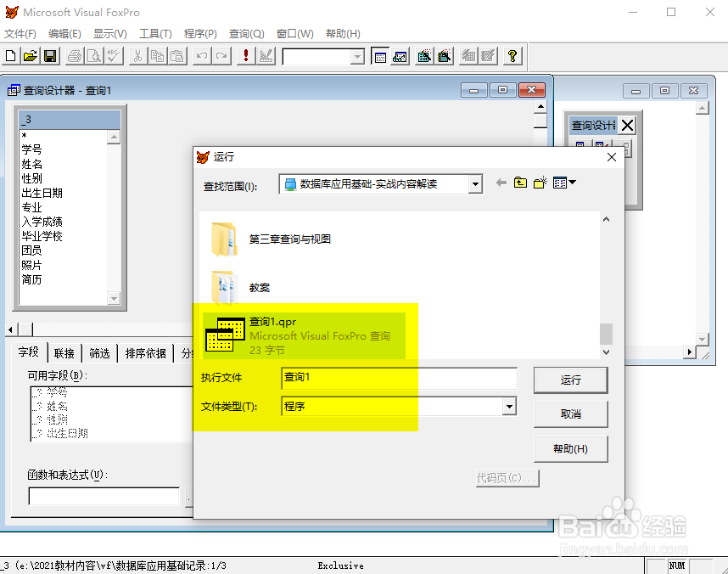Click the red exclamation Run icon

(x=246, y=56)
